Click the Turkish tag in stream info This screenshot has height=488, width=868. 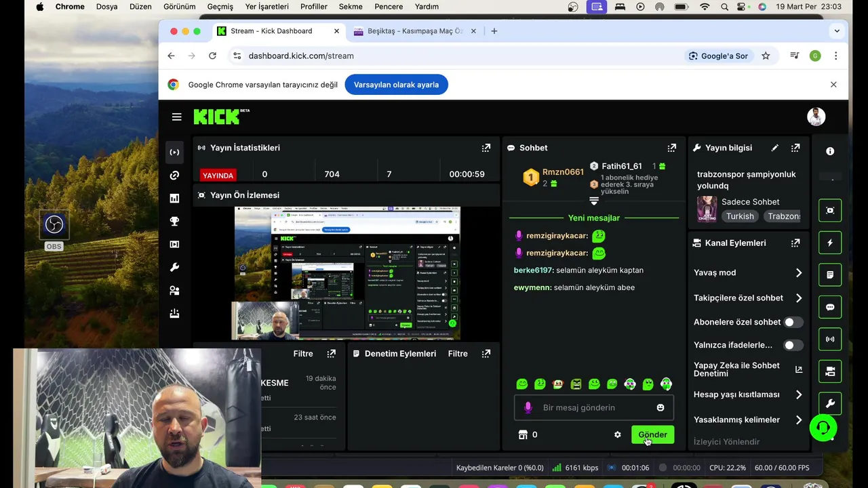[x=740, y=216]
